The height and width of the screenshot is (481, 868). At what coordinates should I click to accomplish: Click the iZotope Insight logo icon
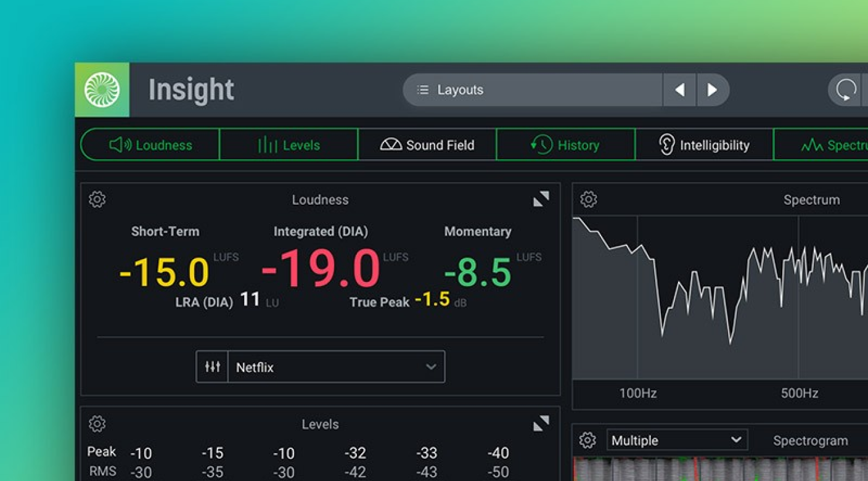pos(102,90)
